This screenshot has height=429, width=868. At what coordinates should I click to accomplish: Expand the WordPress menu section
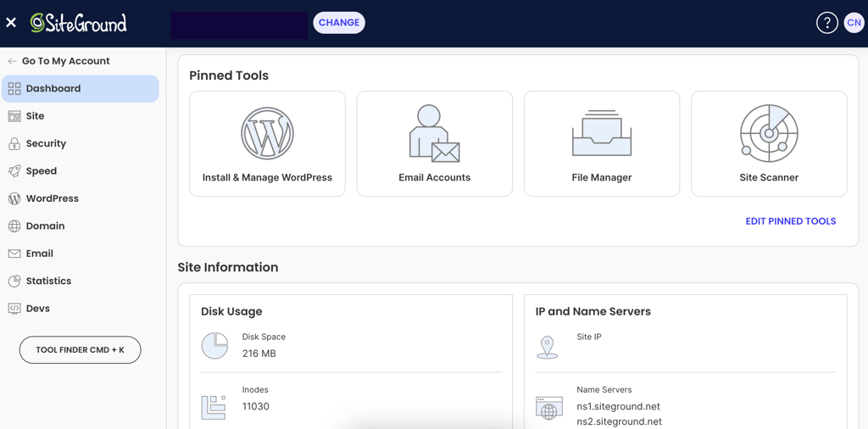(x=81, y=198)
